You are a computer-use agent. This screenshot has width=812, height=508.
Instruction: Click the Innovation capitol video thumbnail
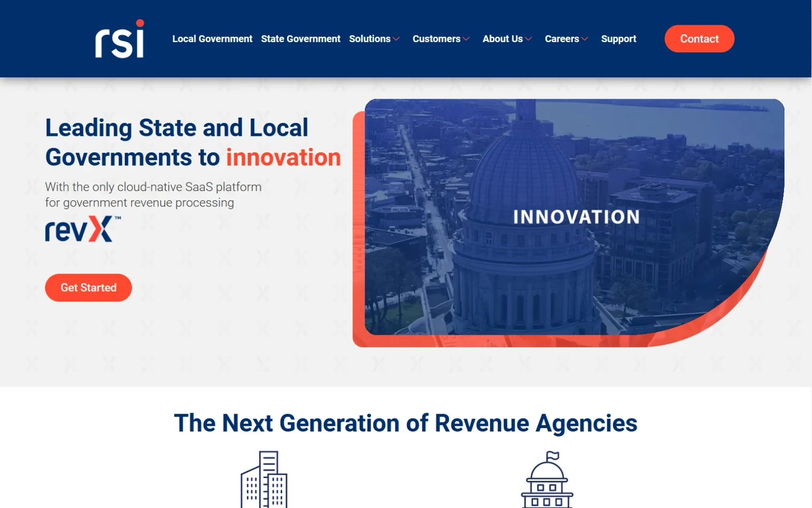click(574, 217)
